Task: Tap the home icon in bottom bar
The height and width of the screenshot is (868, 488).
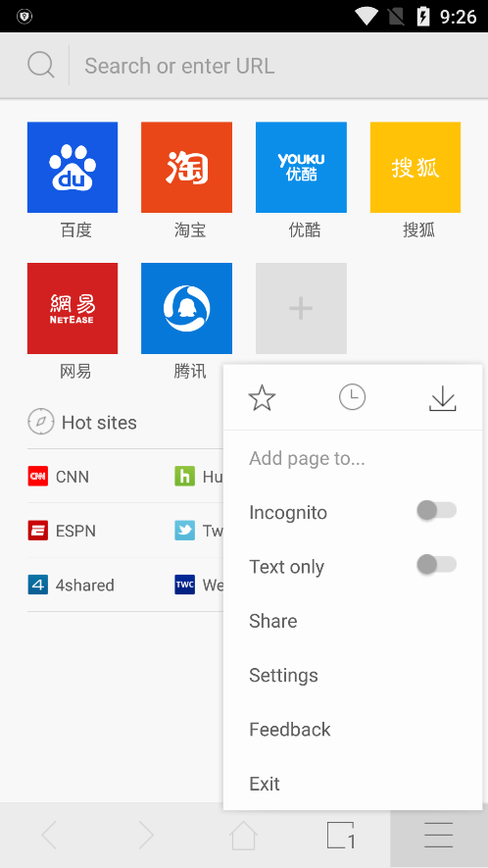Action: point(243,835)
